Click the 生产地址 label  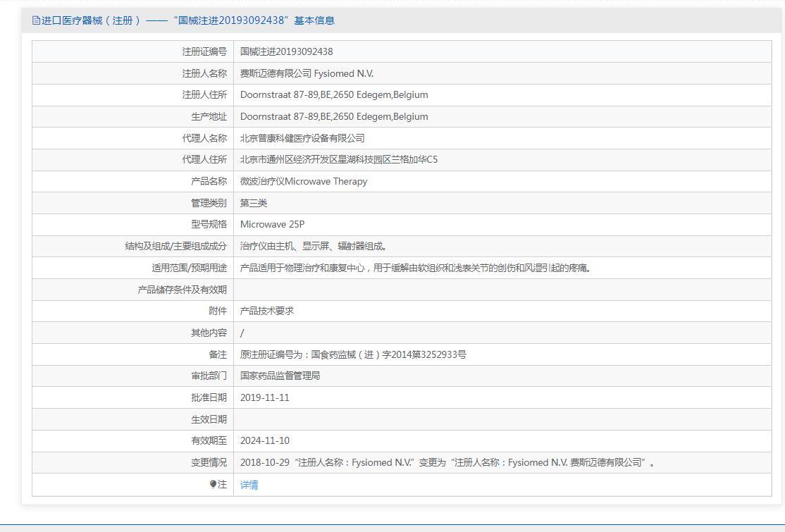(x=209, y=116)
